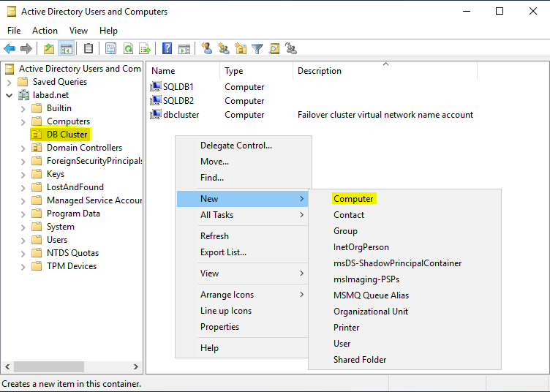Click the Up one level folder icon
The height and width of the screenshot is (392, 550).
point(49,48)
